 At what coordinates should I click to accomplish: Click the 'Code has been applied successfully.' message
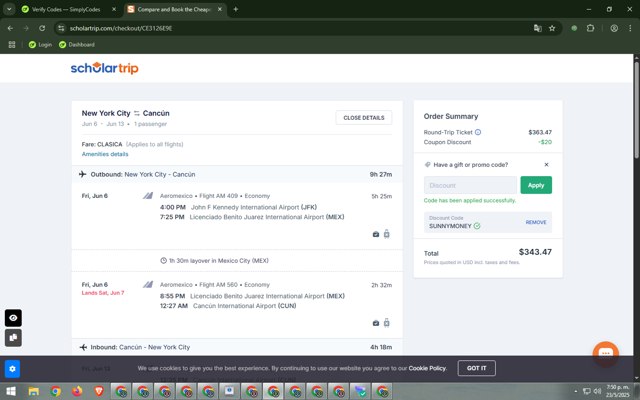pos(470,200)
